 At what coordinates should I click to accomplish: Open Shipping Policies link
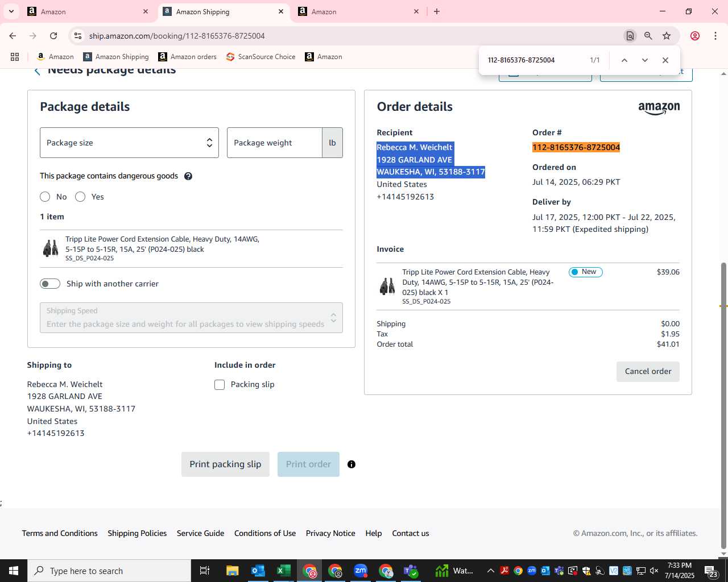(x=137, y=533)
